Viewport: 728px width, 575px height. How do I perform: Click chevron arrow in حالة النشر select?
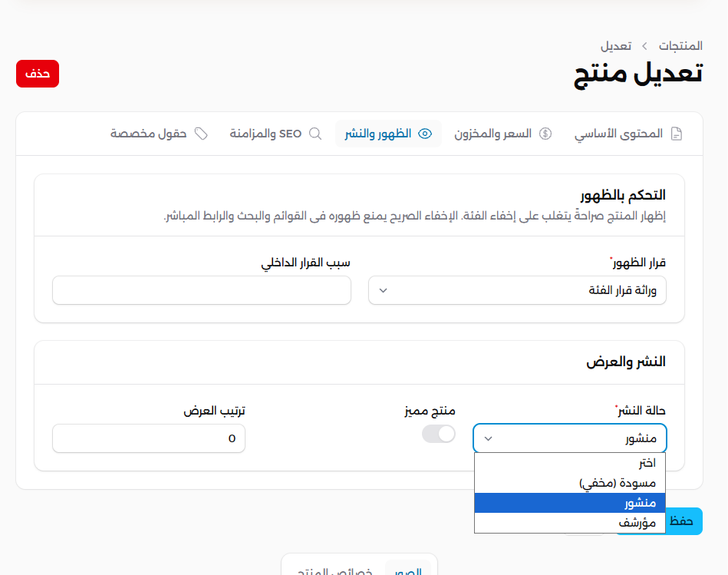point(488,438)
